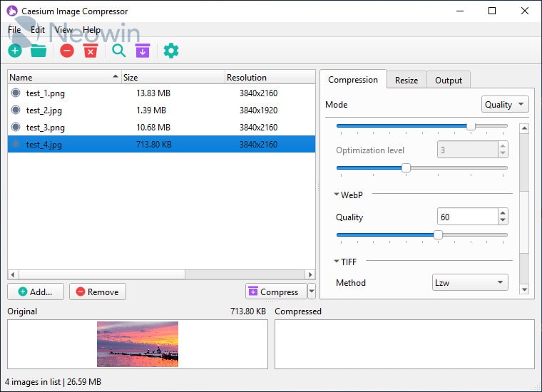The width and height of the screenshot is (542, 392).
Task: Start compression with the purple toolbar icon
Action: [x=143, y=51]
